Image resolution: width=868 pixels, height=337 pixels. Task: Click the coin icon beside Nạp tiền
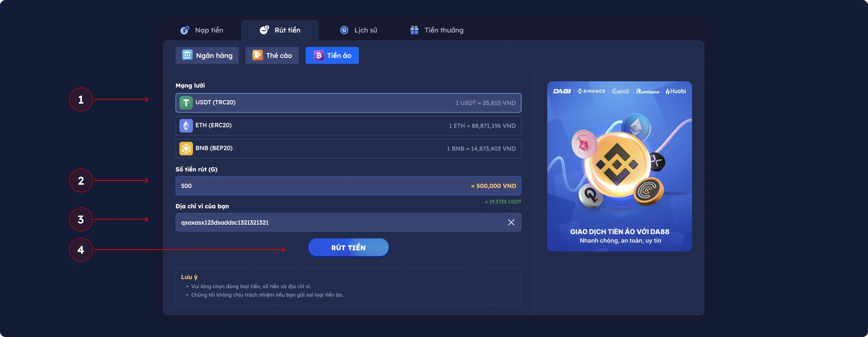pos(185,30)
